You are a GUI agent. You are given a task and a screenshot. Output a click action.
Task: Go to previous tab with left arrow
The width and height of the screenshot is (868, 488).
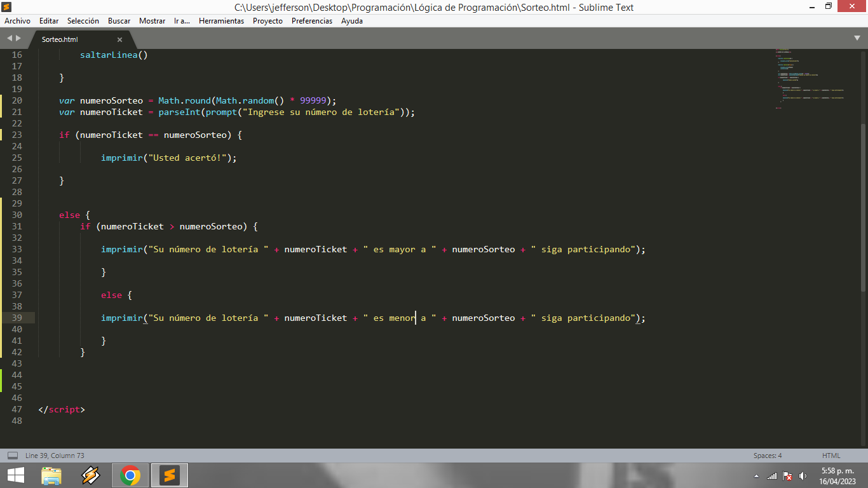point(10,39)
